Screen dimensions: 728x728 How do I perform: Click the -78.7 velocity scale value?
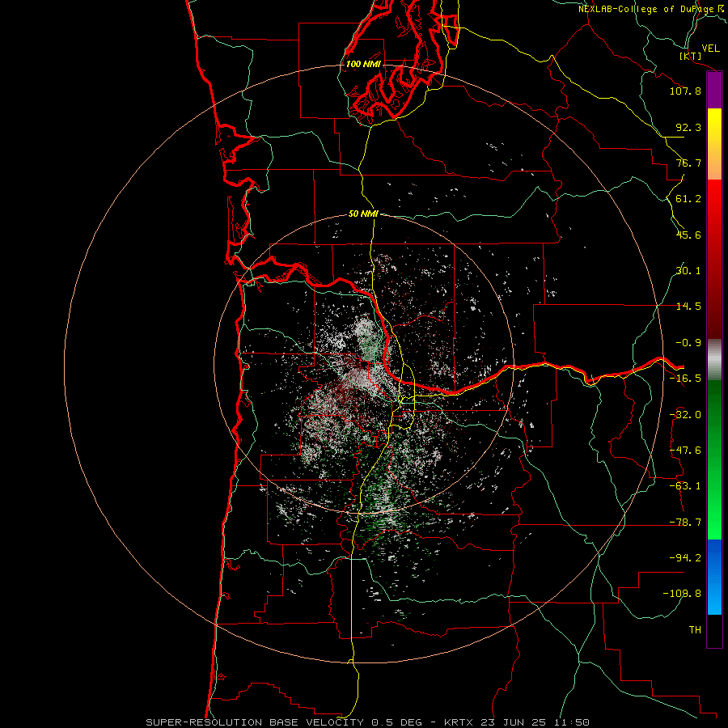pyautogui.click(x=685, y=523)
